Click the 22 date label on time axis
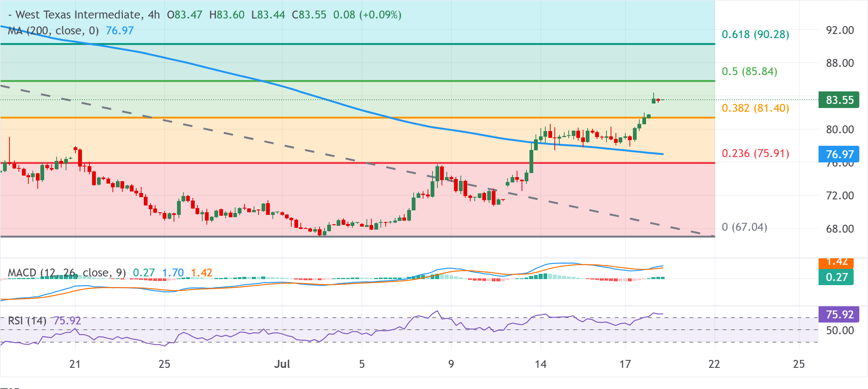868x389 pixels. 714,364
